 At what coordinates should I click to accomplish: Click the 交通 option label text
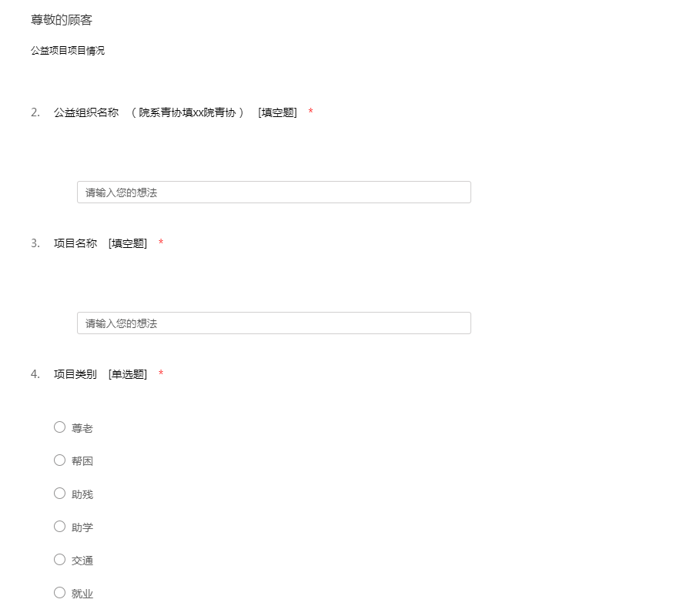pyautogui.click(x=82, y=561)
